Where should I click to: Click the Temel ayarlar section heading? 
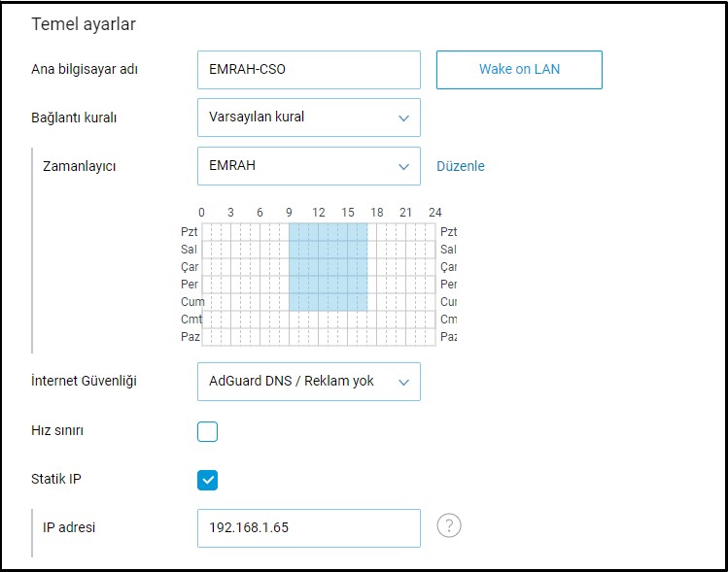pos(83,24)
